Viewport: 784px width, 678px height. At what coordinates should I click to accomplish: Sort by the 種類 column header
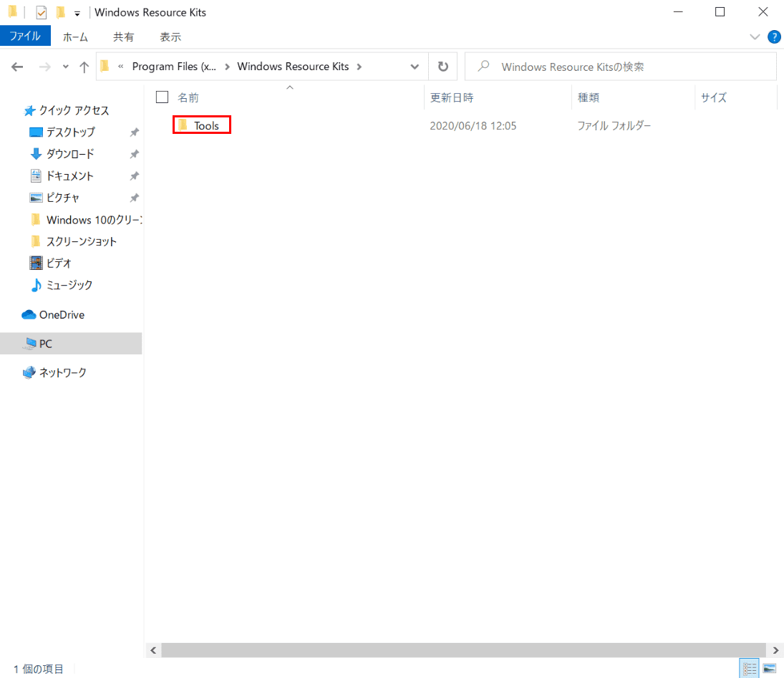pyautogui.click(x=589, y=97)
